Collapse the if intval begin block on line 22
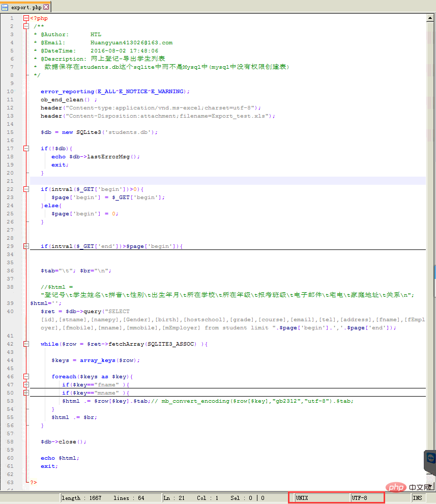 (x=26, y=189)
